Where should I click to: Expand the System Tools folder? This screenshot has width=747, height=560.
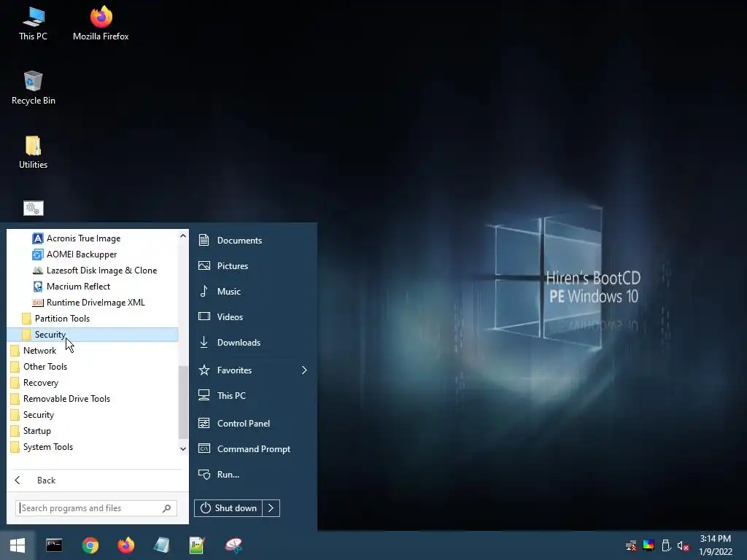click(93, 447)
